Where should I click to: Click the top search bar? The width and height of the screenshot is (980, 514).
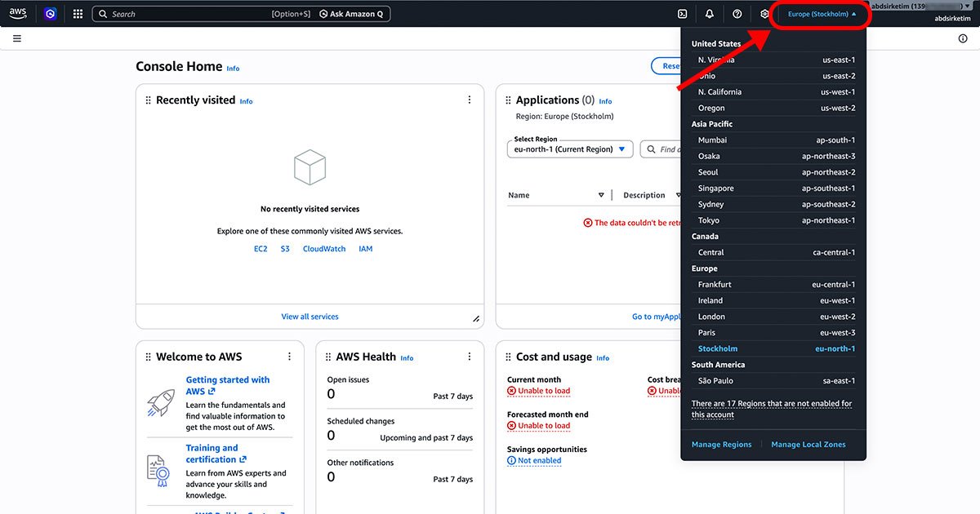coord(241,14)
